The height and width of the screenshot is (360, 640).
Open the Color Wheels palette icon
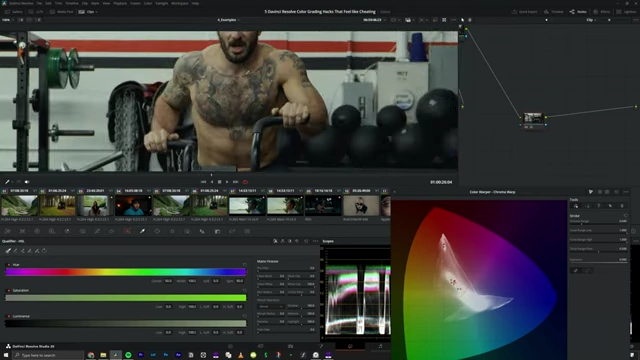pyautogui.click(x=37, y=231)
